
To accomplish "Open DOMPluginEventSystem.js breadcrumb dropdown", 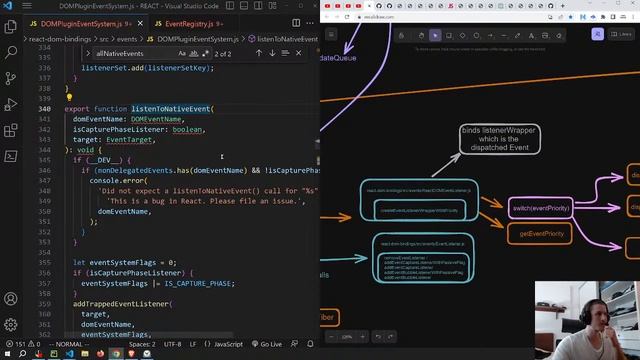I will [192, 39].
